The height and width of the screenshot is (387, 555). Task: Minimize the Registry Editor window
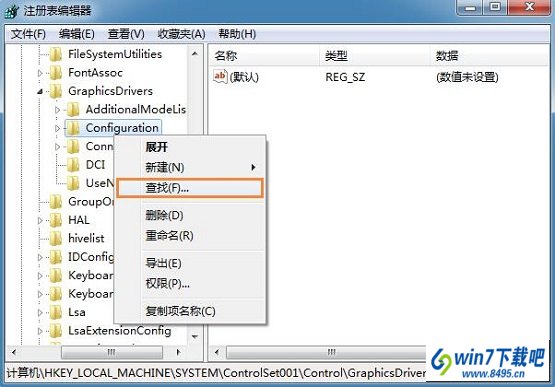tap(470, 7)
